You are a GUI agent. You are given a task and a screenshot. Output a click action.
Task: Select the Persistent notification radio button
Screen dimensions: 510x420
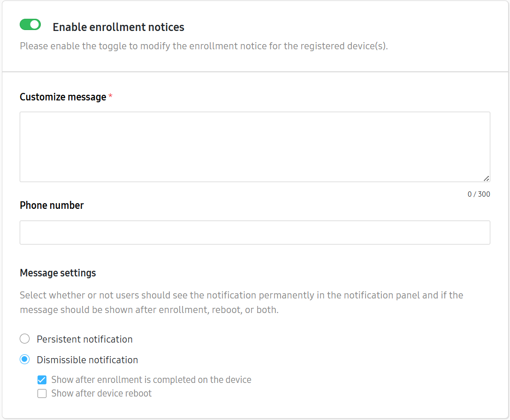[25, 339]
